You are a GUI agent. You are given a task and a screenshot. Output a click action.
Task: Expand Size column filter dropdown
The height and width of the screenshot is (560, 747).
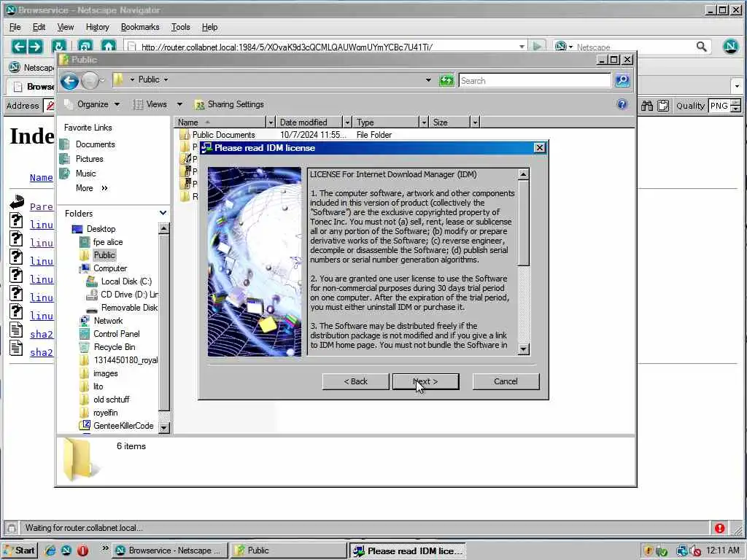[475, 122]
